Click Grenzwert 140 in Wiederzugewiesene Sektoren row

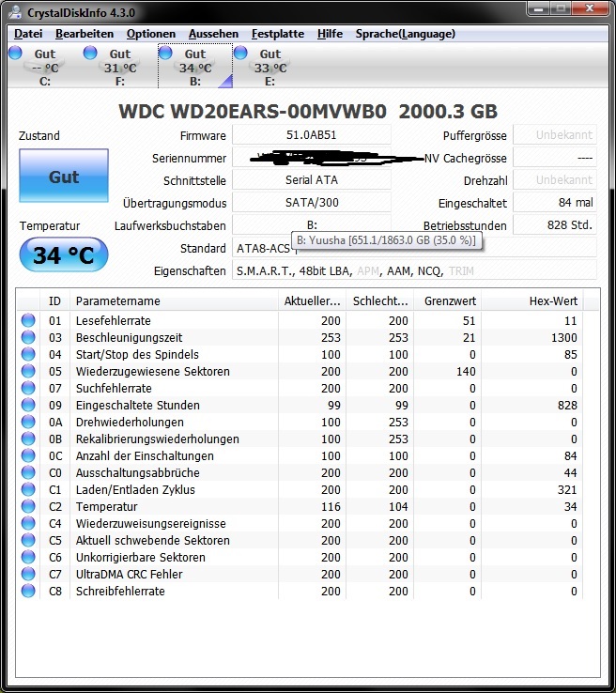point(466,371)
